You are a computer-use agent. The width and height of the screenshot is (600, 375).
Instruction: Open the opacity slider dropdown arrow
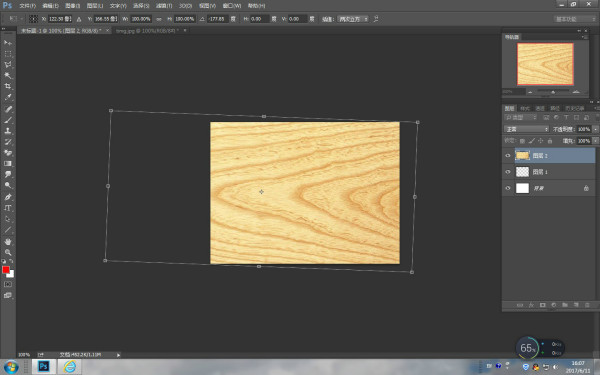595,129
